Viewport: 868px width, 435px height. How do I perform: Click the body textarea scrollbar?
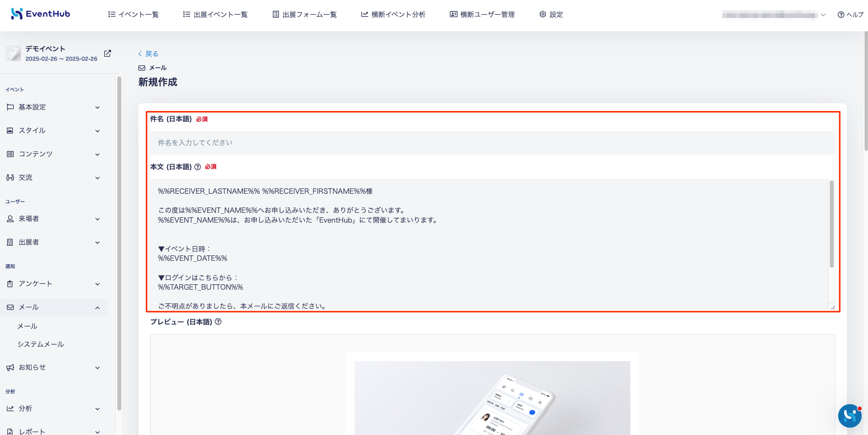(832, 224)
